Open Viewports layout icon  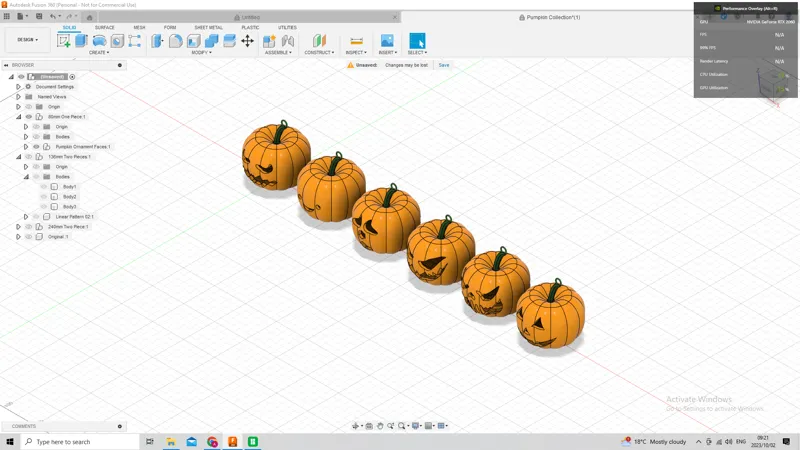coord(441,426)
